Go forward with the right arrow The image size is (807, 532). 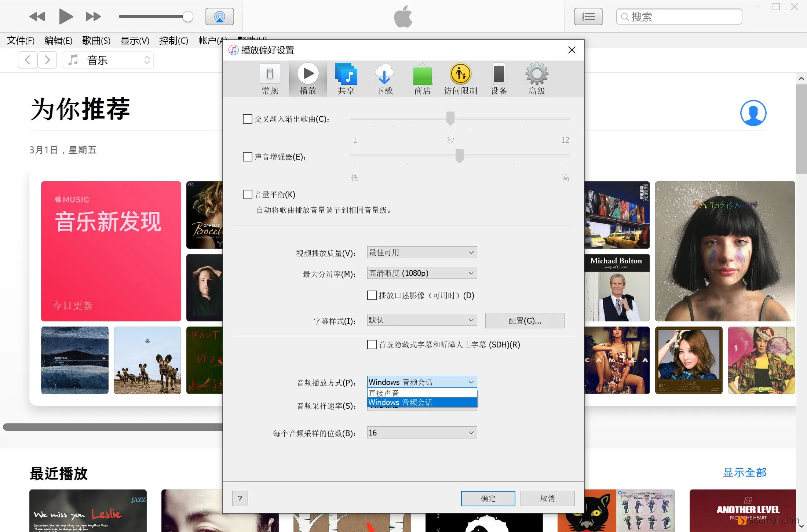coord(47,60)
